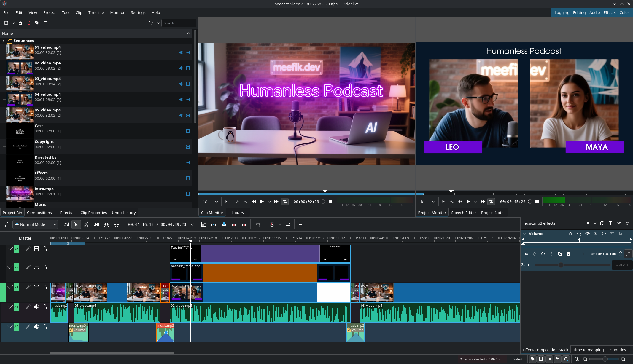Switch to the Effects workspace layout
633x364 pixels.
(x=609, y=12)
